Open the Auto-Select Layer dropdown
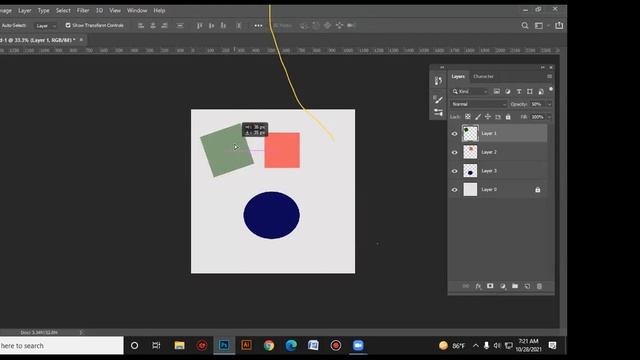The image size is (640, 360). point(46,26)
